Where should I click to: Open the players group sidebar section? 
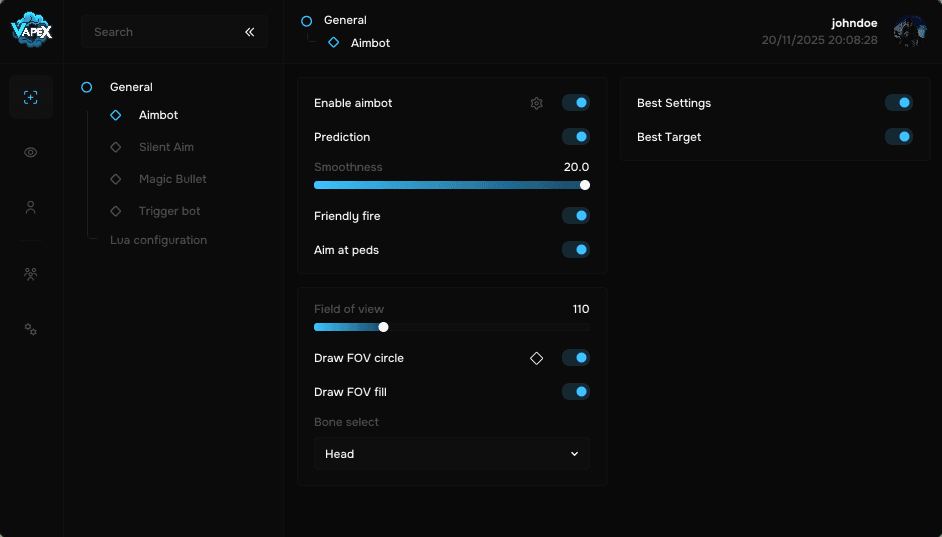click(31, 273)
